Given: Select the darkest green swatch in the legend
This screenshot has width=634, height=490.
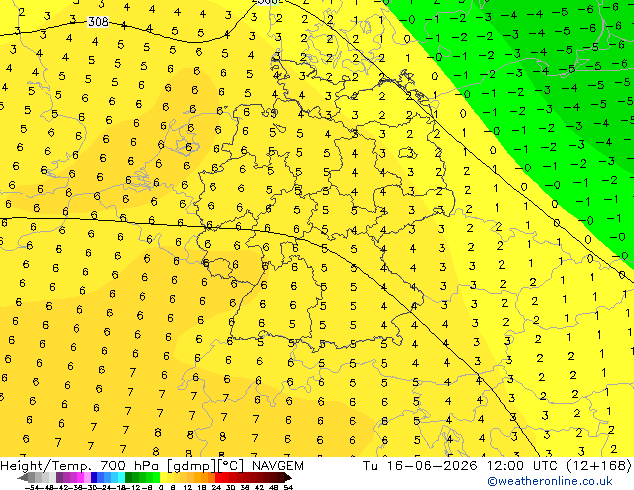Looking at the screenshot, I should point(129,478).
